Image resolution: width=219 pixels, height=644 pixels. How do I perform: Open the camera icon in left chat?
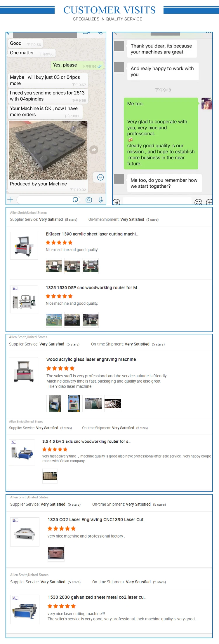pos(89,200)
